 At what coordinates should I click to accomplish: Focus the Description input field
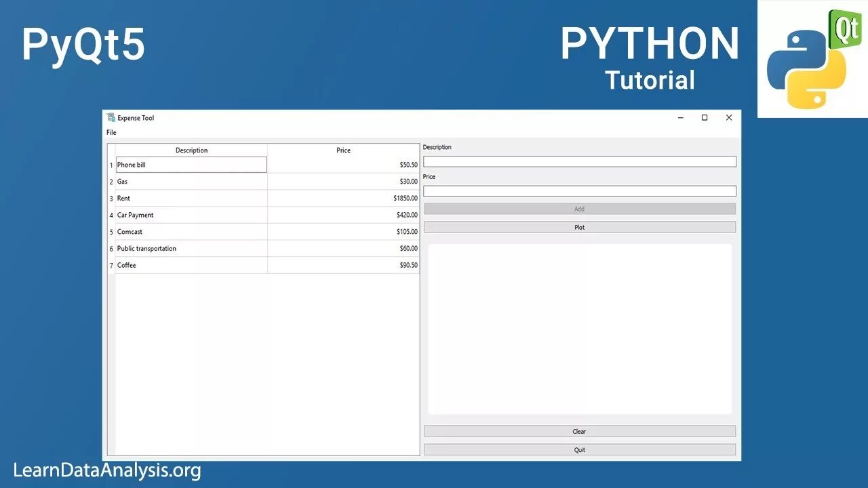pos(580,161)
